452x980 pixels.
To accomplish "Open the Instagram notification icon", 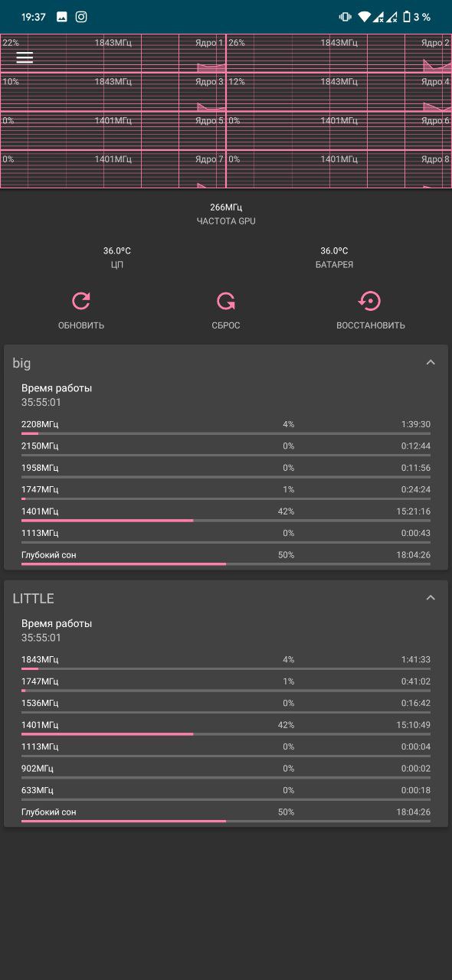I will pos(81,17).
